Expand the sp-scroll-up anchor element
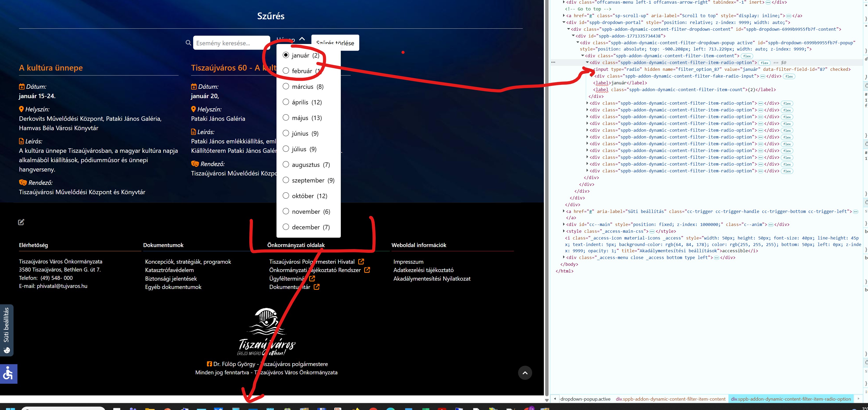Viewport: 868px width, 410px height. (x=564, y=16)
